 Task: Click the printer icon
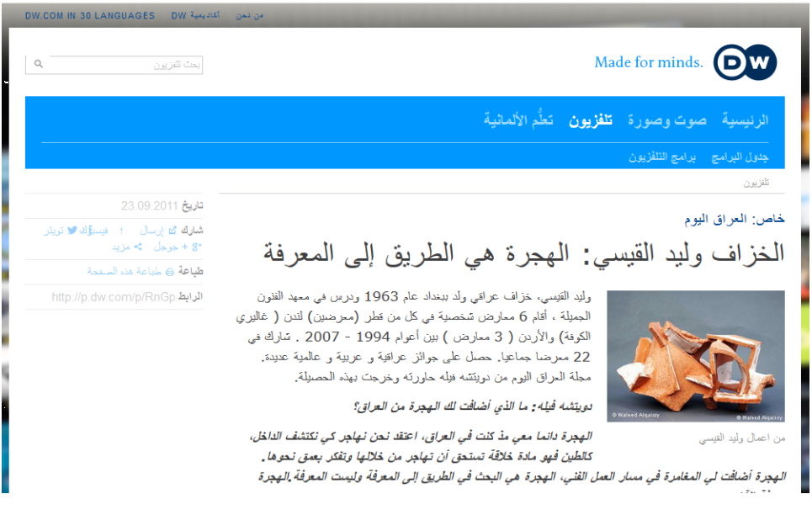(170, 272)
